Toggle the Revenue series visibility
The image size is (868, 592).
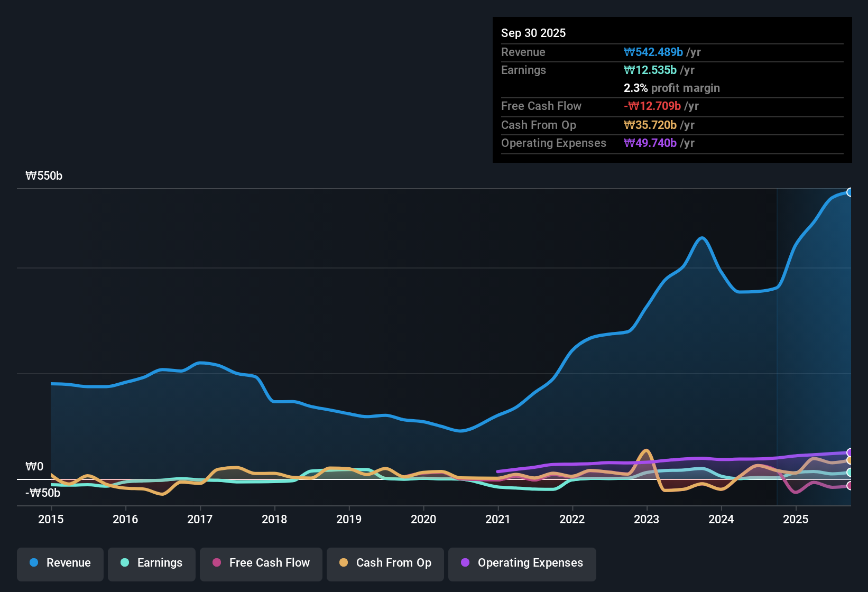click(x=60, y=563)
